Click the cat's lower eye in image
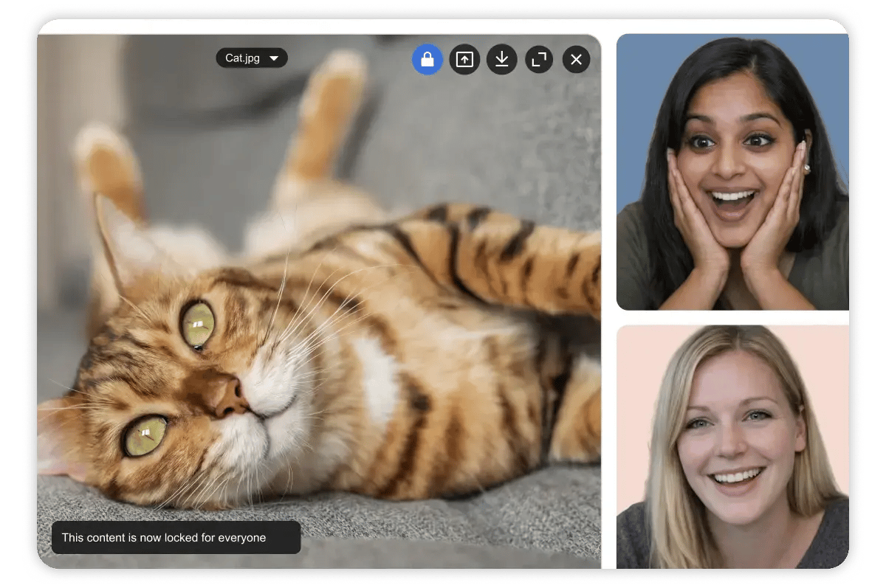The image size is (886, 588). pos(145,435)
